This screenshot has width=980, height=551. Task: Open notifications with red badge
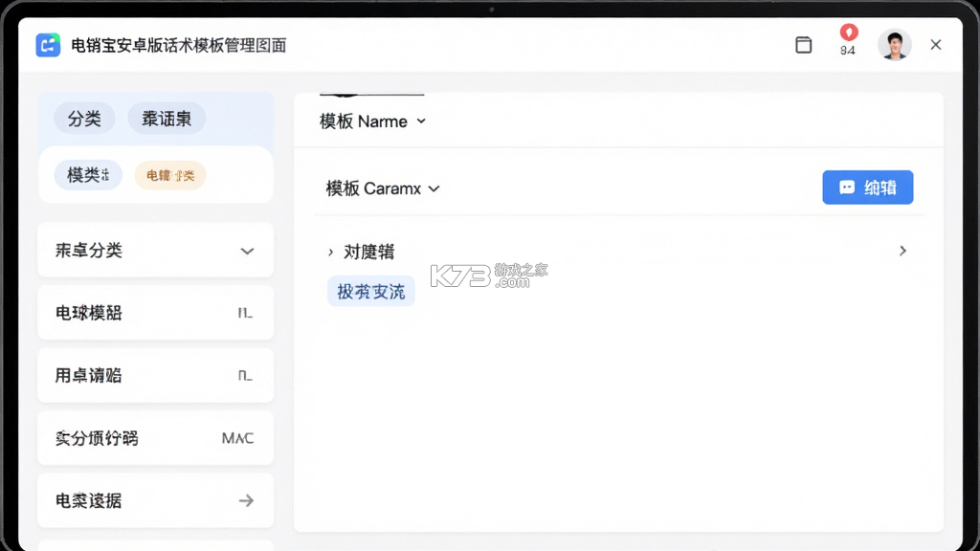(x=848, y=40)
